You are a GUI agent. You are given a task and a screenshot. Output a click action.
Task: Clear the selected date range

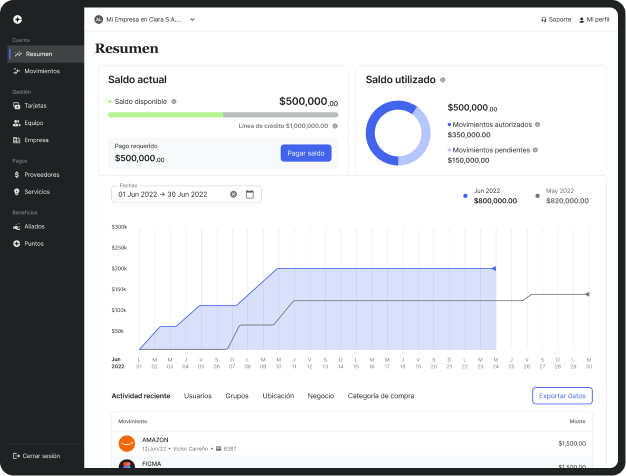234,194
